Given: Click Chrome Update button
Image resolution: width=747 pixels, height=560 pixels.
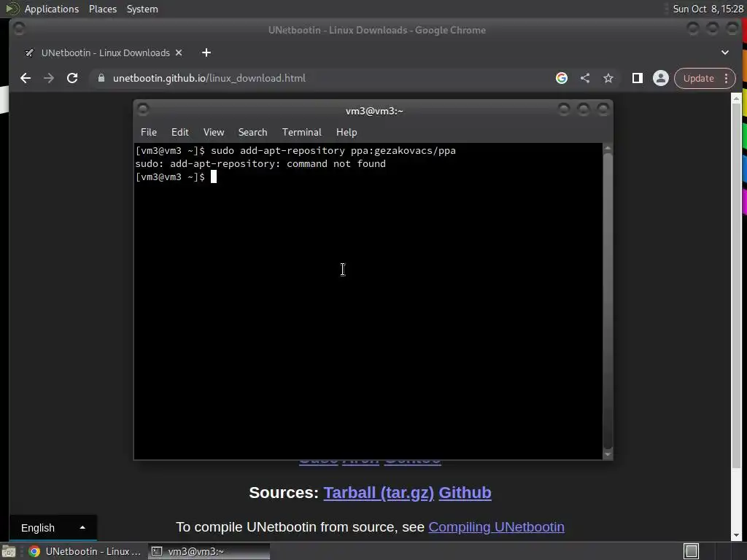Looking at the screenshot, I should click(x=698, y=78).
